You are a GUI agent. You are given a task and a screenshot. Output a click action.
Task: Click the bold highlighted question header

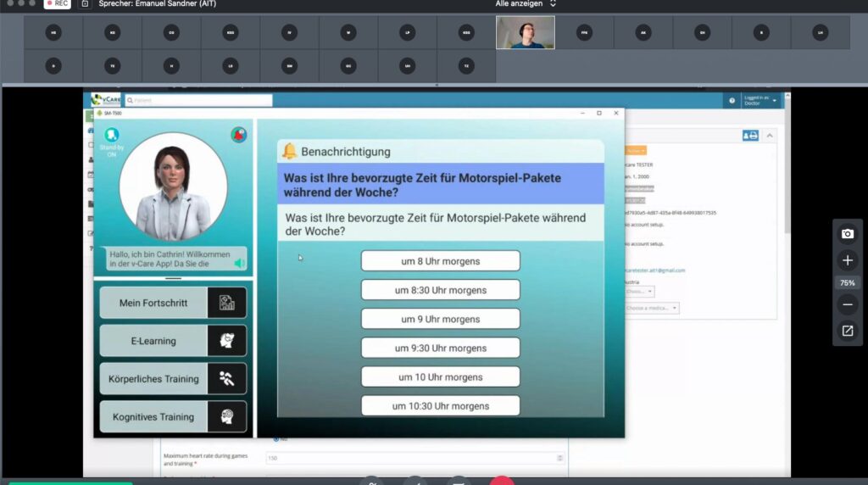[440, 185]
